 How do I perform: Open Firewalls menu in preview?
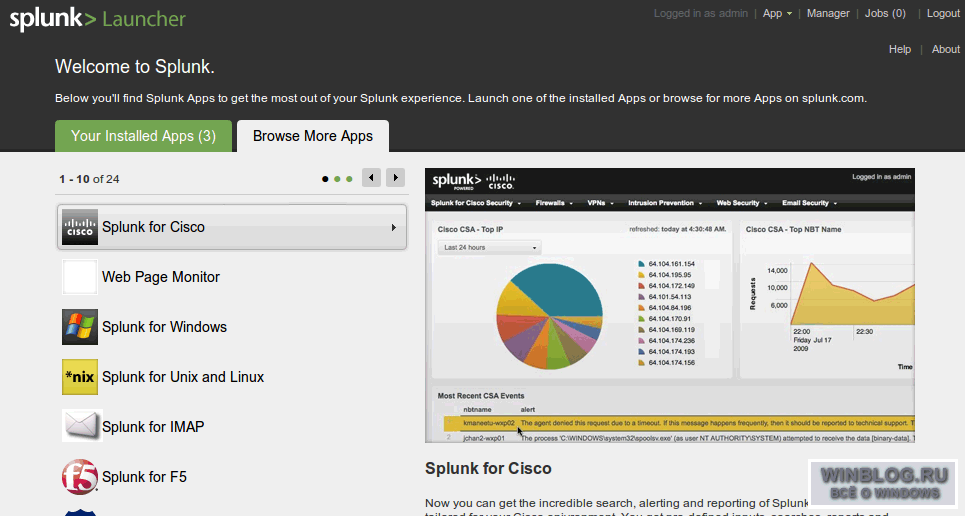pos(554,203)
